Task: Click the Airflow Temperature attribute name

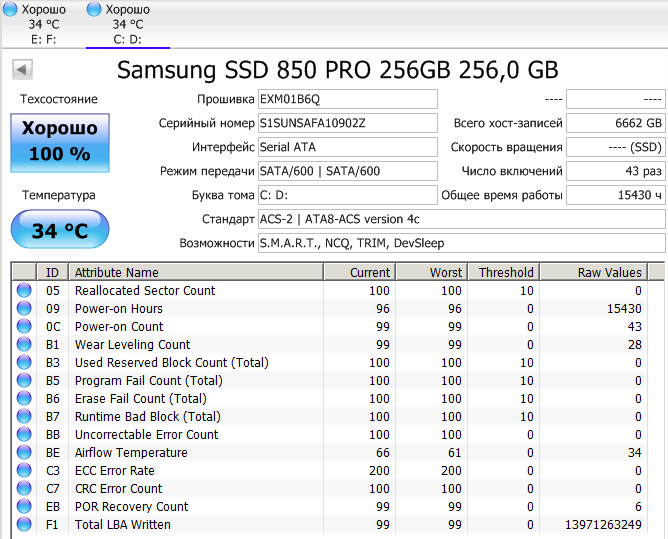Action: coord(131,453)
